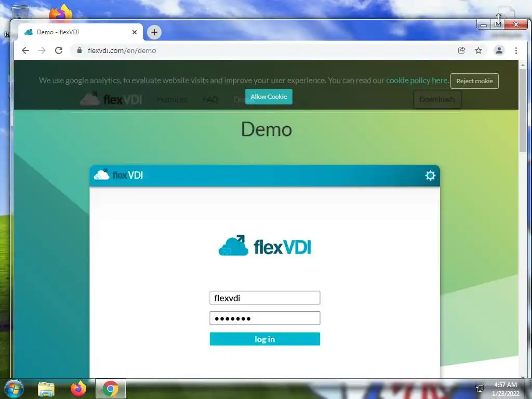
Task: Click the browser forward arrow
Action: point(42,50)
